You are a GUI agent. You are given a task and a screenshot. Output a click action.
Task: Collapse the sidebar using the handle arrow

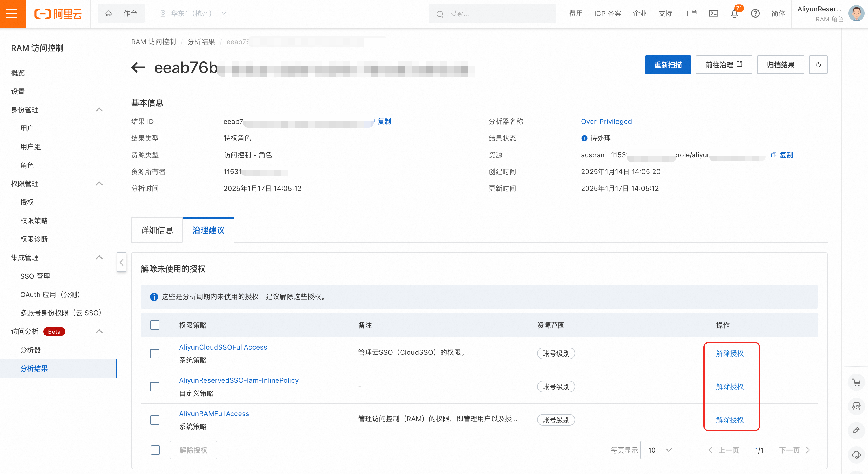click(x=122, y=262)
